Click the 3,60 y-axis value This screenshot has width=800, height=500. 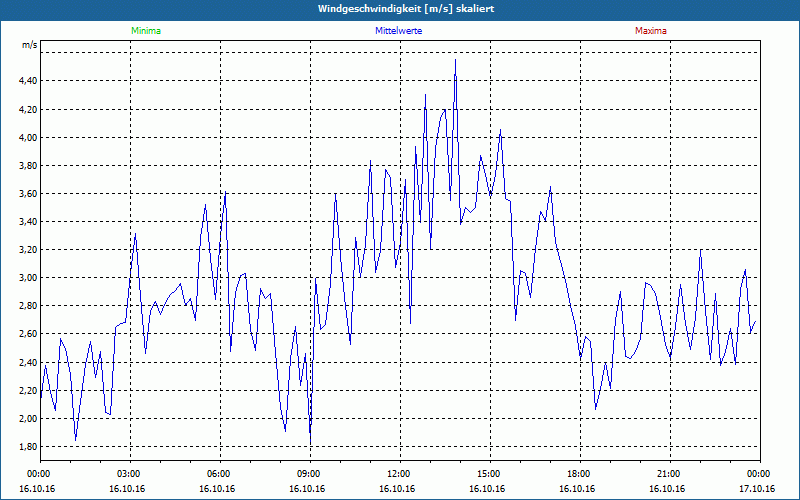[x=29, y=193]
